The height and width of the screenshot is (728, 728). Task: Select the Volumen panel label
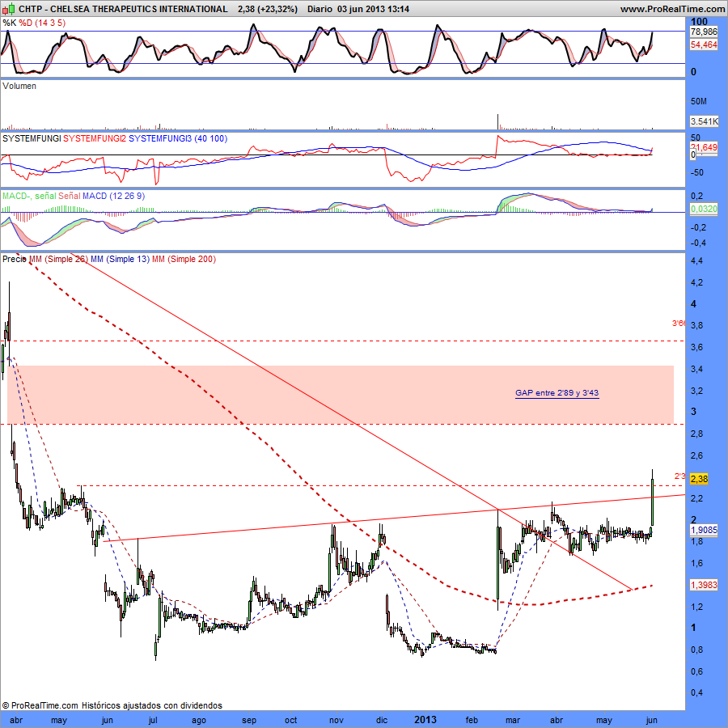(x=19, y=86)
